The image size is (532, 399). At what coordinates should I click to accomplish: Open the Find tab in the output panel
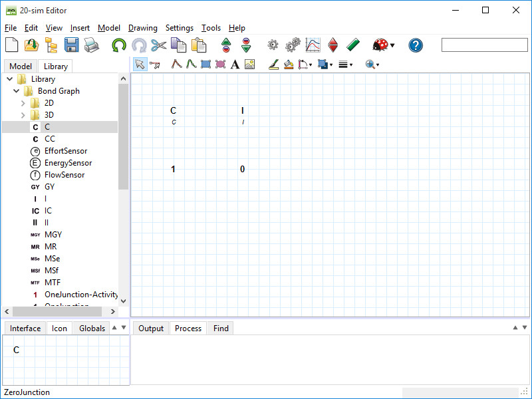click(x=219, y=328)
